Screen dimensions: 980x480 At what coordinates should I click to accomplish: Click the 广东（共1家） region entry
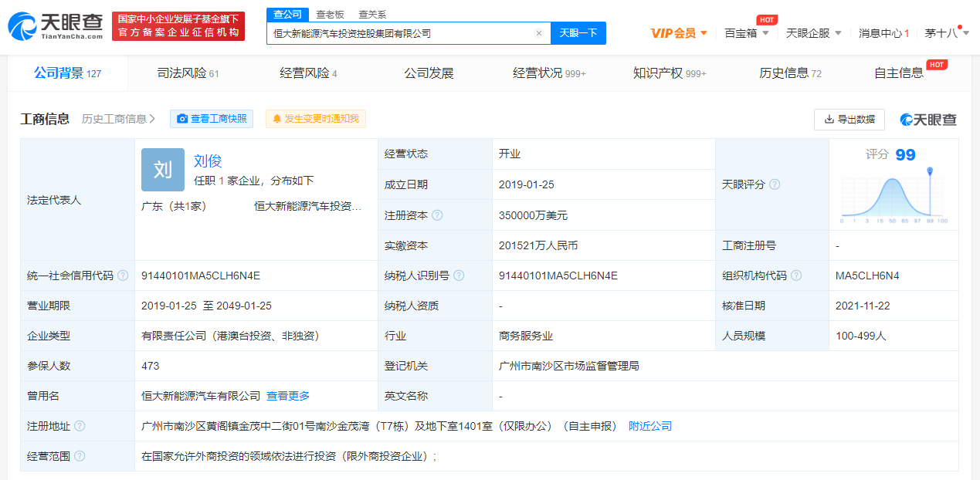tap(174, 206)
